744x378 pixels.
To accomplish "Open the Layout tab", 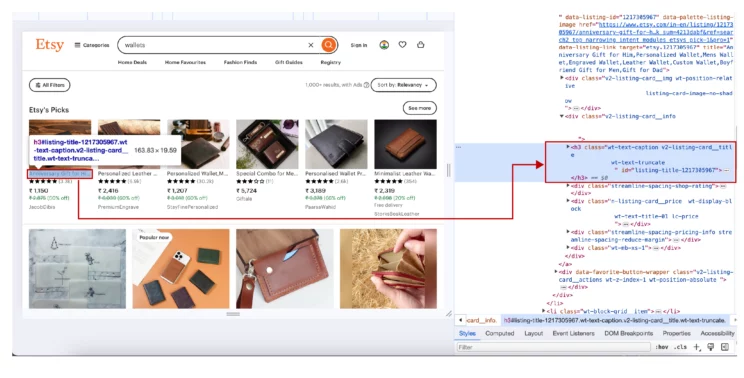I will 533,333.
